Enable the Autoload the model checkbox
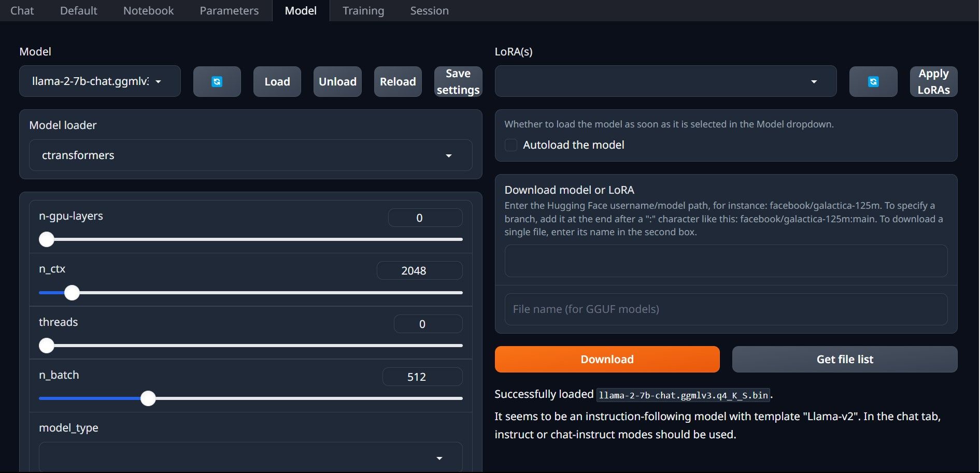The width and height of the screenshot is (980, 473). [510, 145]
